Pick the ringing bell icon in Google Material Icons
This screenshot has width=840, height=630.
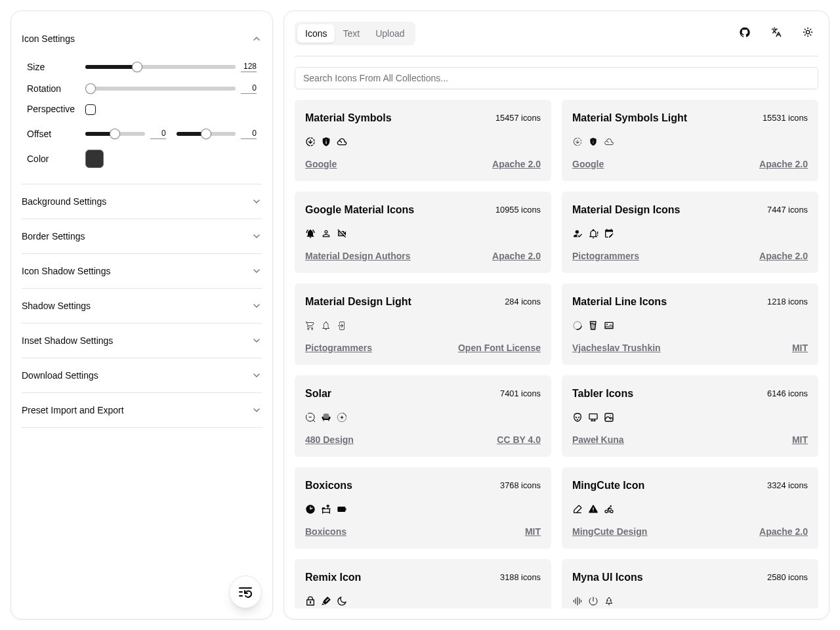[x=310, y=234]
